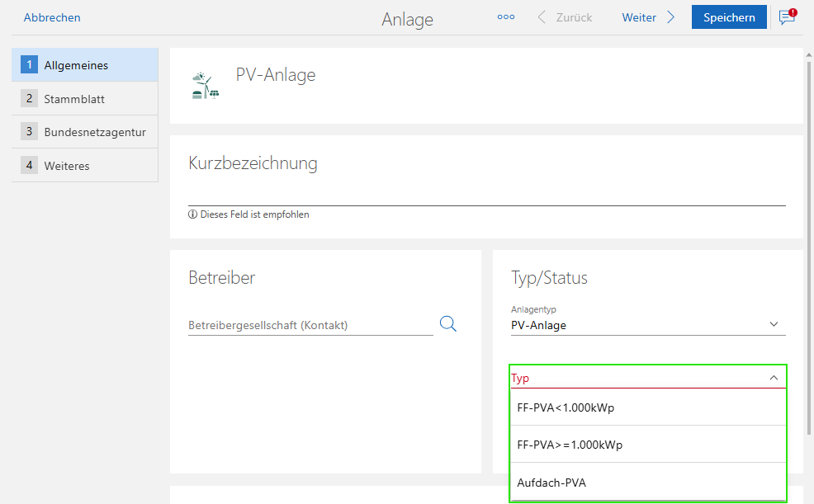814x504 pixels.
Task: Choose FF-PVA>=1.000kWp option
Action: 648,445
